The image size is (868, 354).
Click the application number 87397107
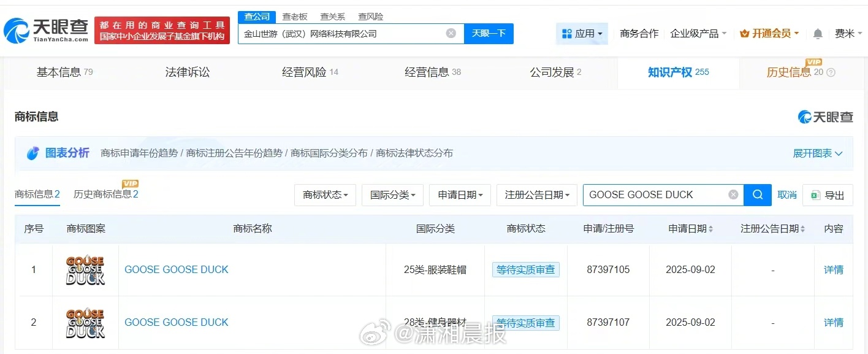pos(608,322)
